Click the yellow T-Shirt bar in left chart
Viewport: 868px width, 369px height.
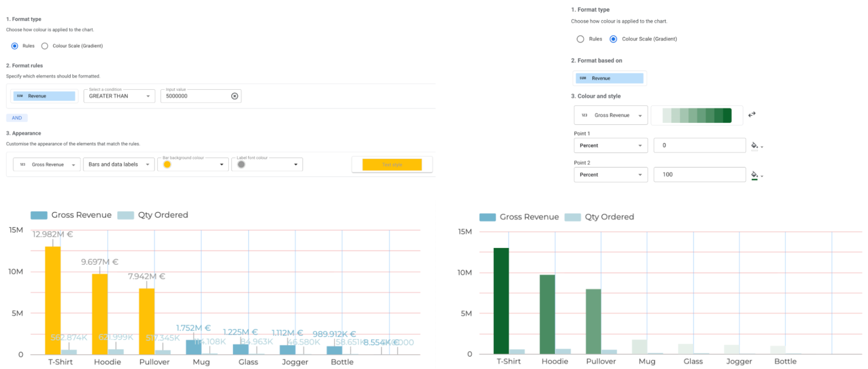(x=53, y=300)
